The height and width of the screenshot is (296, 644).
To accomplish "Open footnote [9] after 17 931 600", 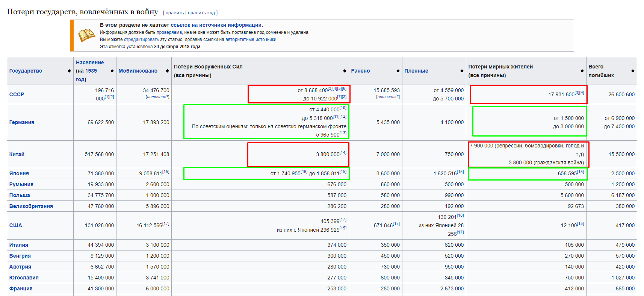I will point(582,93).
